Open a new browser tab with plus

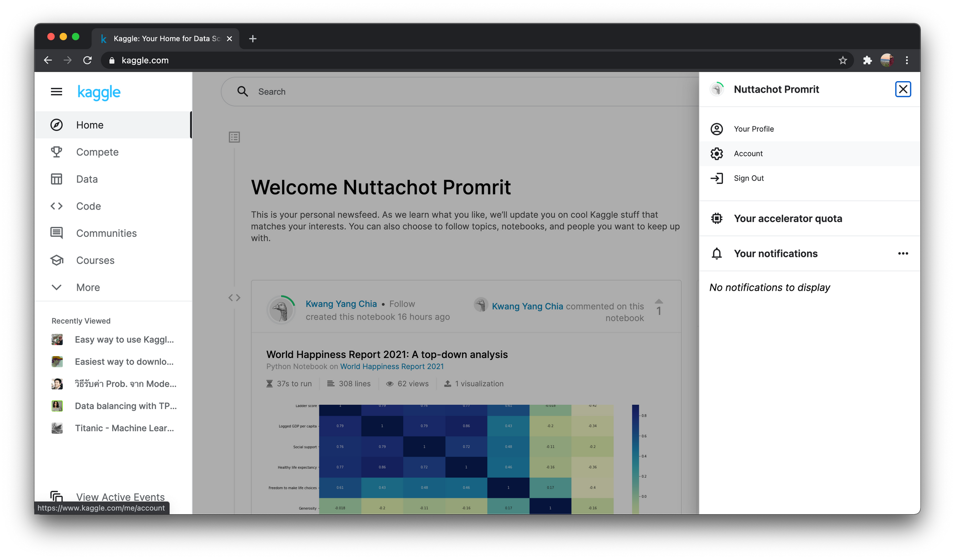coord(253,39)
